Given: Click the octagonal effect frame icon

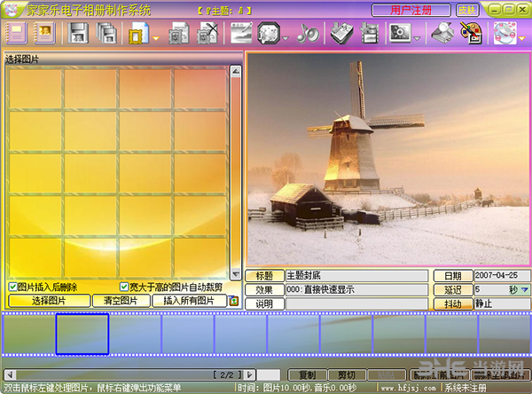Looking at the screenshot, I should [x=269, y=33].
